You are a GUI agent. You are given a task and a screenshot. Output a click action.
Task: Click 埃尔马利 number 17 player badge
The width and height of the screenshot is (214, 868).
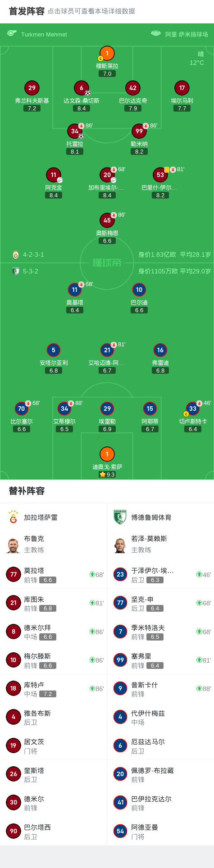pos(182,88)
